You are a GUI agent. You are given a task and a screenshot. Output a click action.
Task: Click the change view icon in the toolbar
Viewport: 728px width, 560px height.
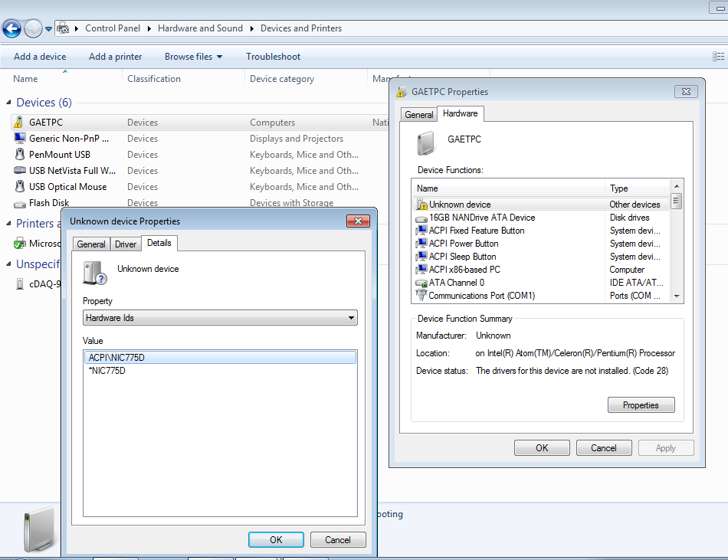click(x=718, y=57)
